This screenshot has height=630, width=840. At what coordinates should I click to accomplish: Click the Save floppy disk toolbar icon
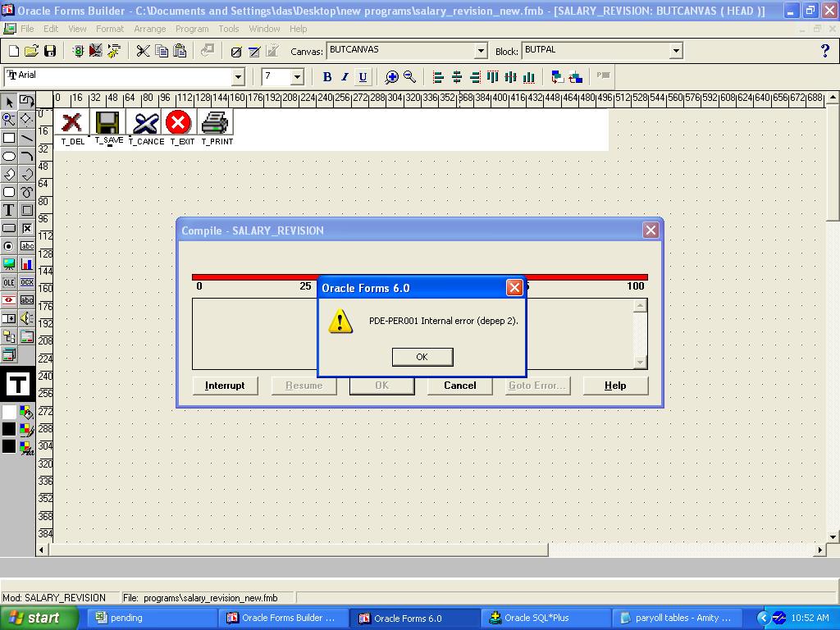[x=50, y=51]
